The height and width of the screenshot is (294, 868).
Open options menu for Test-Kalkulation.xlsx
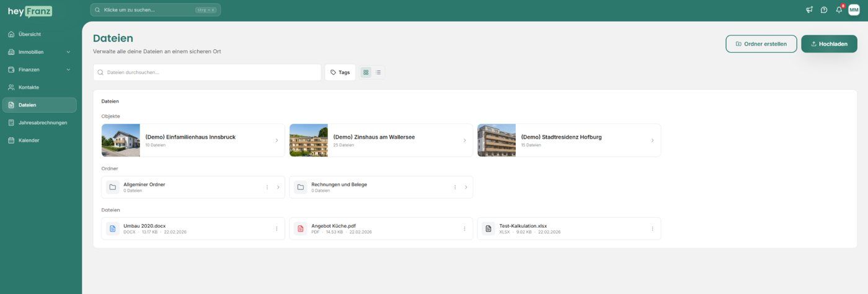652,228
